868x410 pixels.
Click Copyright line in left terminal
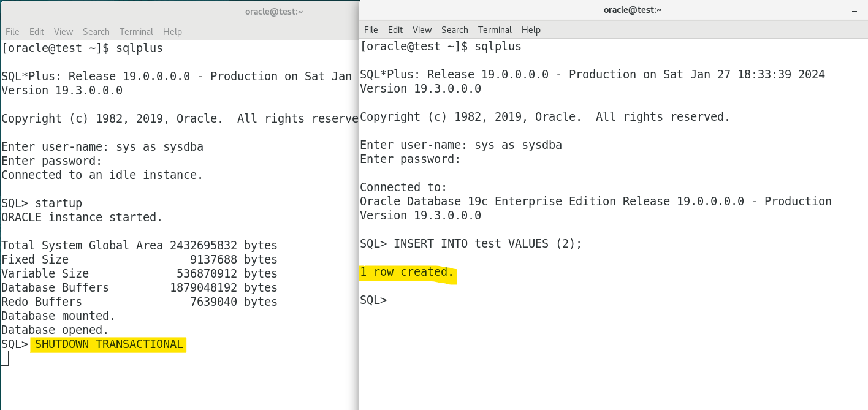(x=180, y=119)
